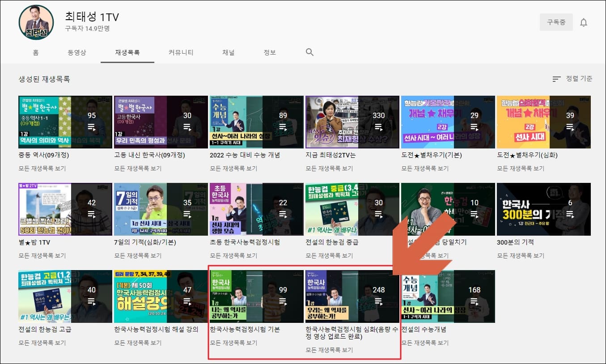The image size is (606, 364).
Task: Open the 초등 한국사능력검정시험 thumbnail
Action: pyautogui.click(x=257, y=209)
